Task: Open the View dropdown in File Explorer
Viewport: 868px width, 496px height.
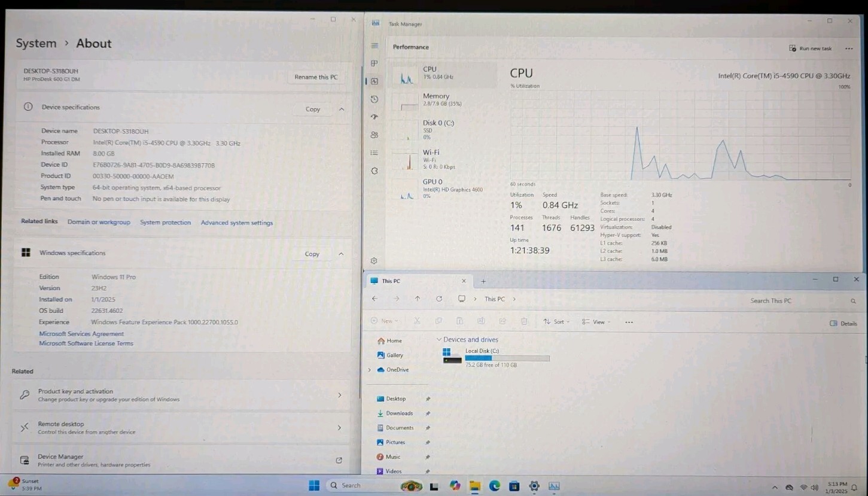Action: point(596,322)
